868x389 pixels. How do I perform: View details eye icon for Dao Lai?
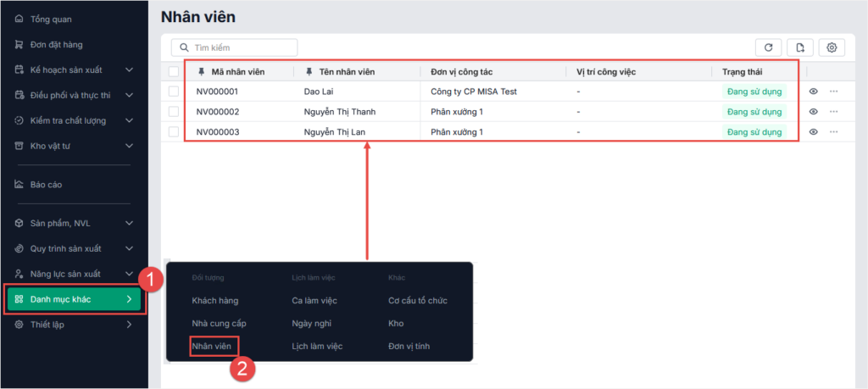coord(813,92)
